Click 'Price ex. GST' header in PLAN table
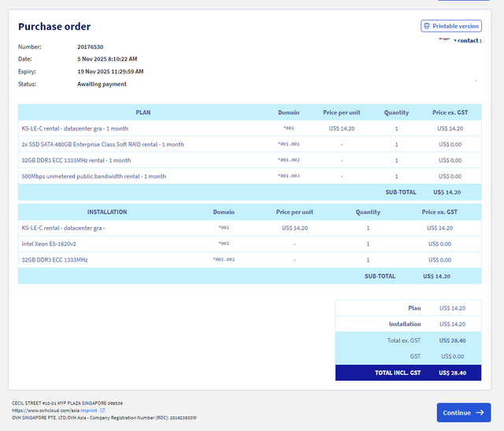This screenshot has width=504, height=431. coord(450,113)
